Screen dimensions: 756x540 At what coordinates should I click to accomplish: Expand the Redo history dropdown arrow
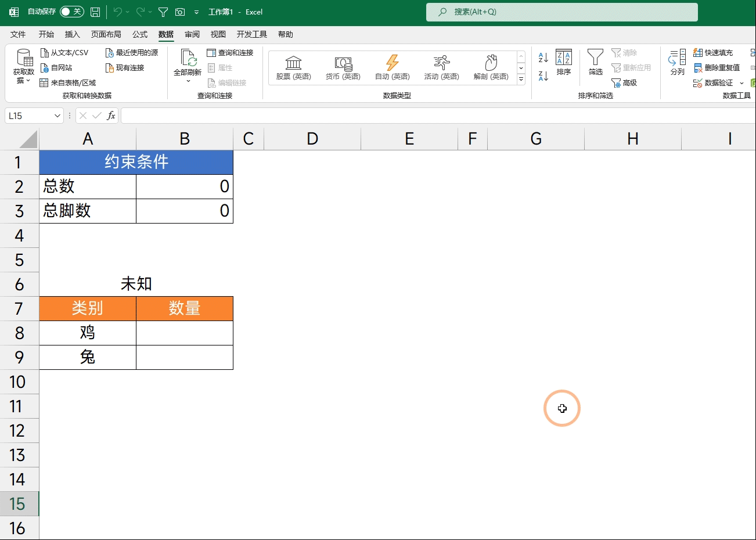(x=150, y=12)
